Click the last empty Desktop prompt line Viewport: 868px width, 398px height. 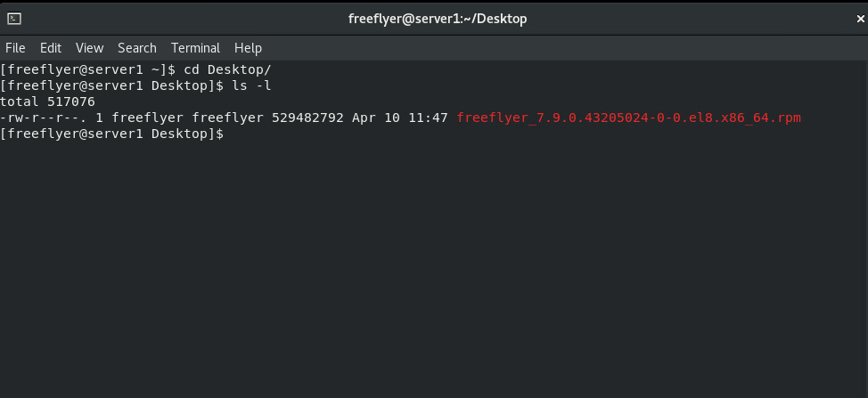click(111, 134)
